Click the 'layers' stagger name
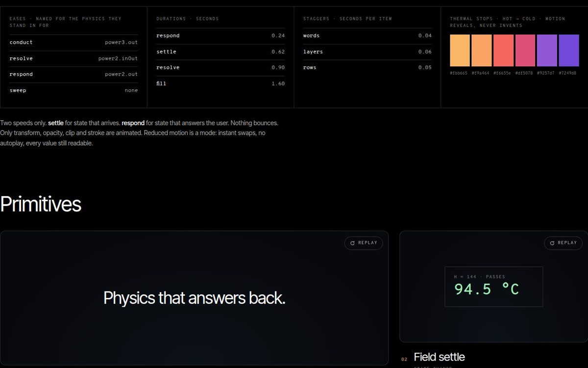Image resolution: width=588 pixels, height=368 pixels. [313, 52]
